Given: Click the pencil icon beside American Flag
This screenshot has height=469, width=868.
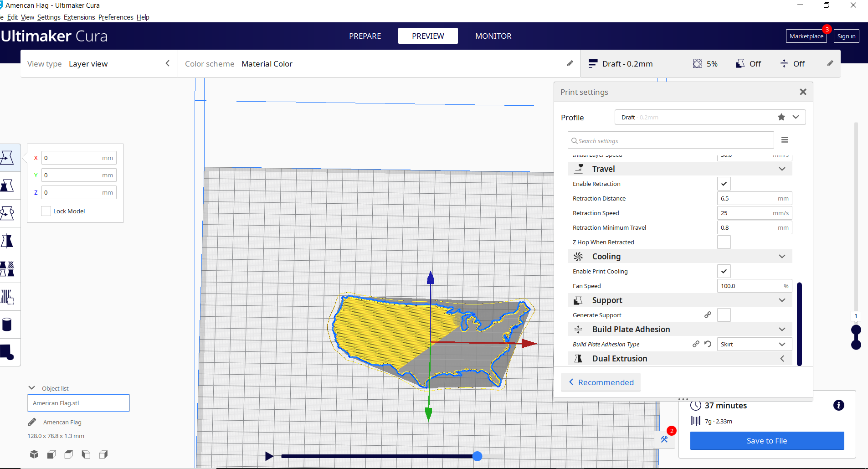Looking at the screenshot, I should tap(32, 422).
